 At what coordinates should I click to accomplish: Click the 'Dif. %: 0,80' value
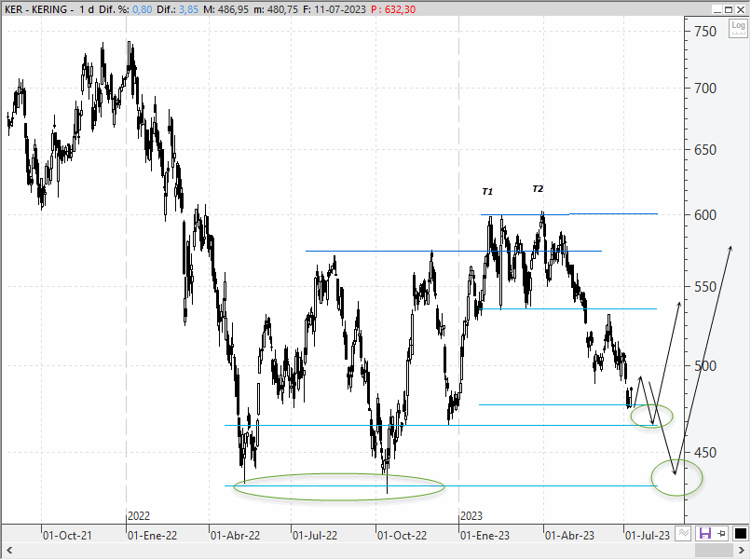(126, 9)
